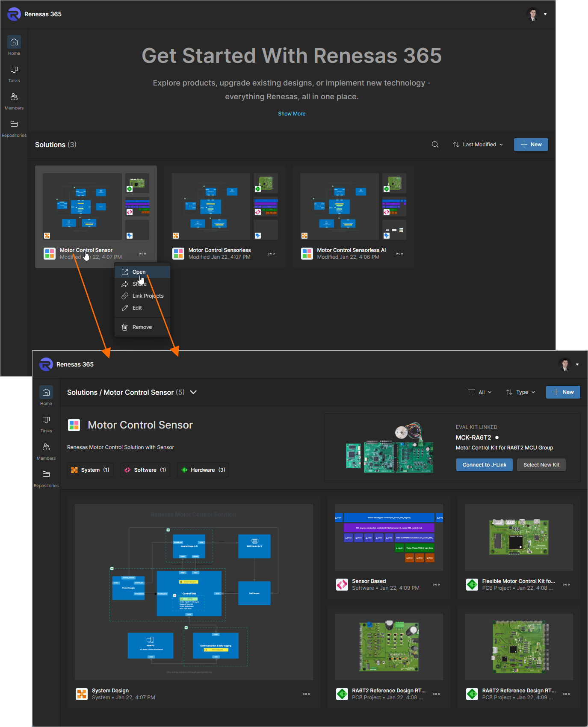Expand the account caret in the front window
The height and width of the screenshot is (727, 588).
click(577, 364)
